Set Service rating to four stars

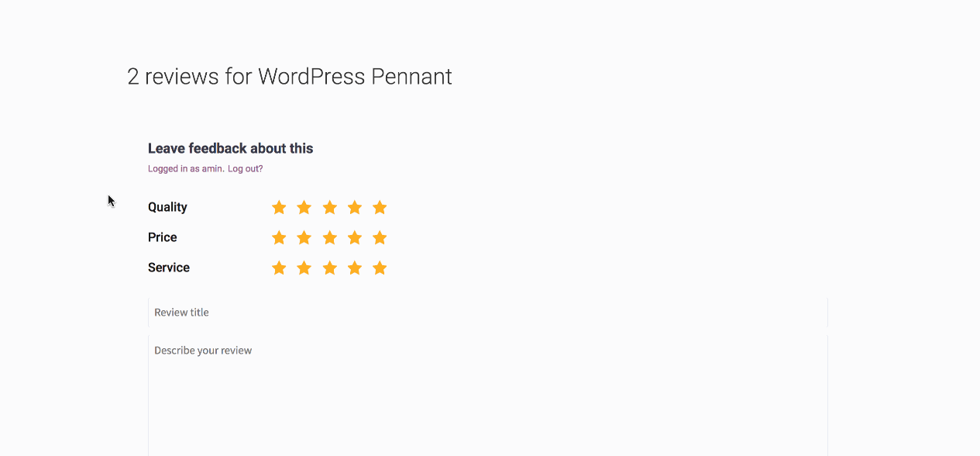coord(355,268)
